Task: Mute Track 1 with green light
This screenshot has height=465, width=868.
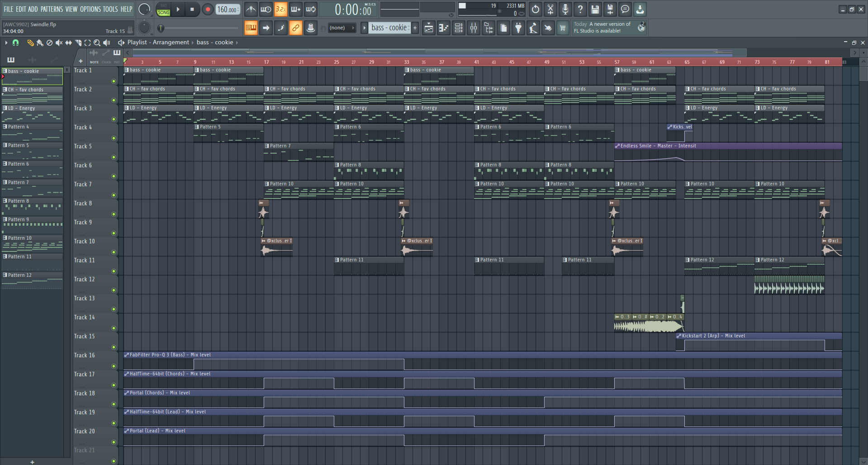Action: (x=114, y=81)
